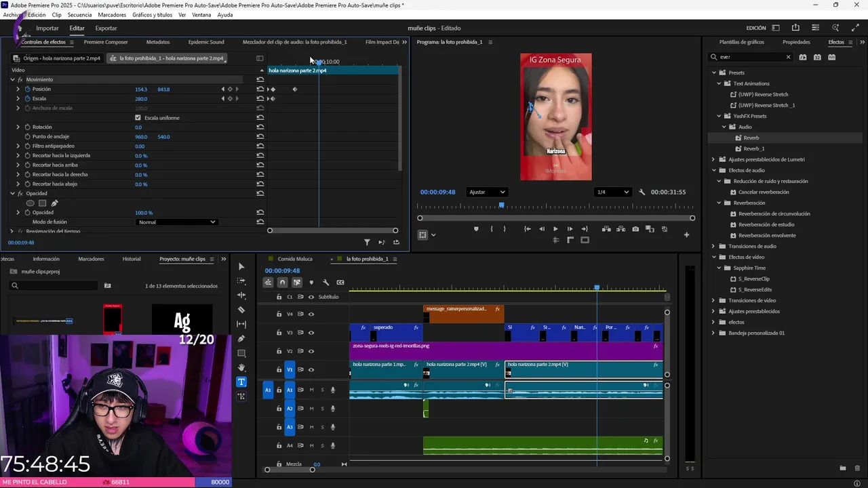Click the Exportar workspace button
The image size is (868, 488).
pos(106,28)
